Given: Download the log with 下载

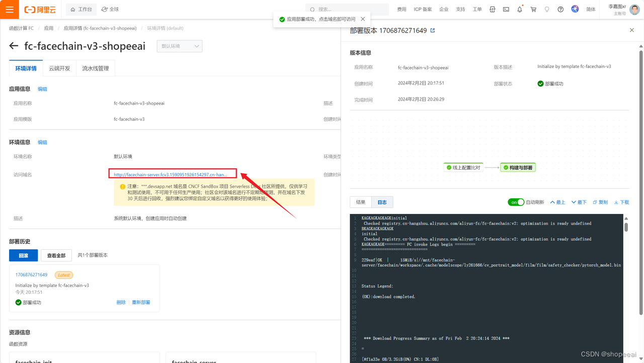Looking at the screenshot, I should click(622, 202).
